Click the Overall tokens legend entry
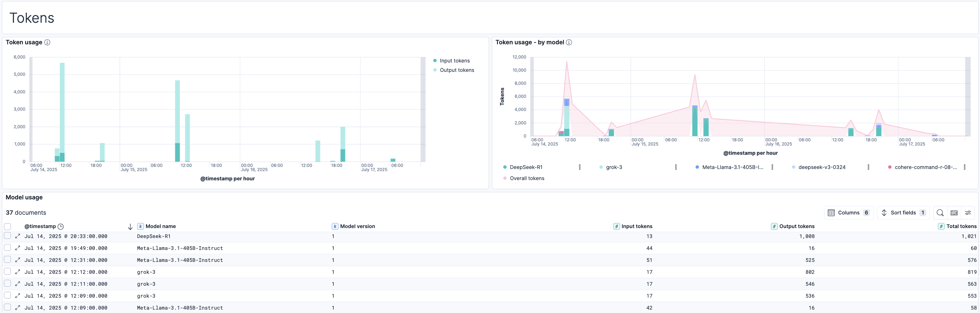Viewport: 980px width, 313px height. [x=527, y=178]
